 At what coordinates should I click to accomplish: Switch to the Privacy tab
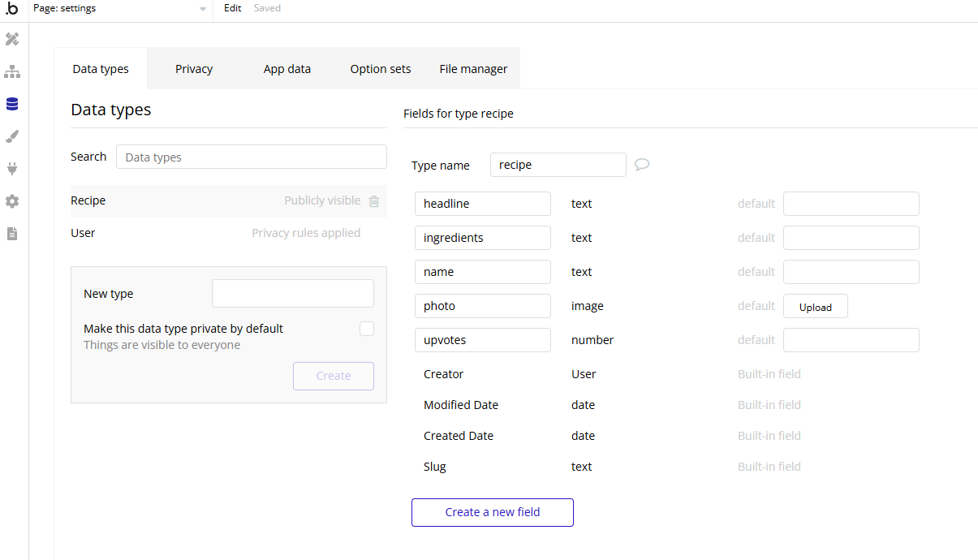194,69
